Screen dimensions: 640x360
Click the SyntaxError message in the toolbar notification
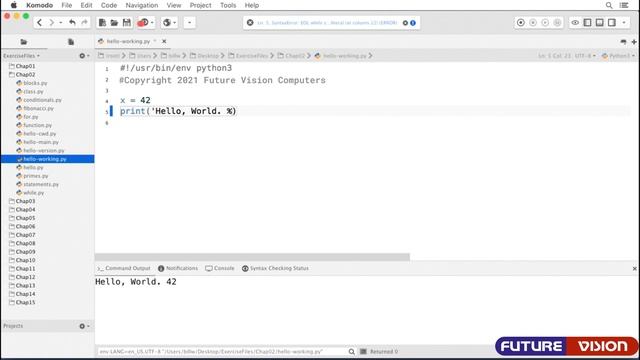[327, 23]
